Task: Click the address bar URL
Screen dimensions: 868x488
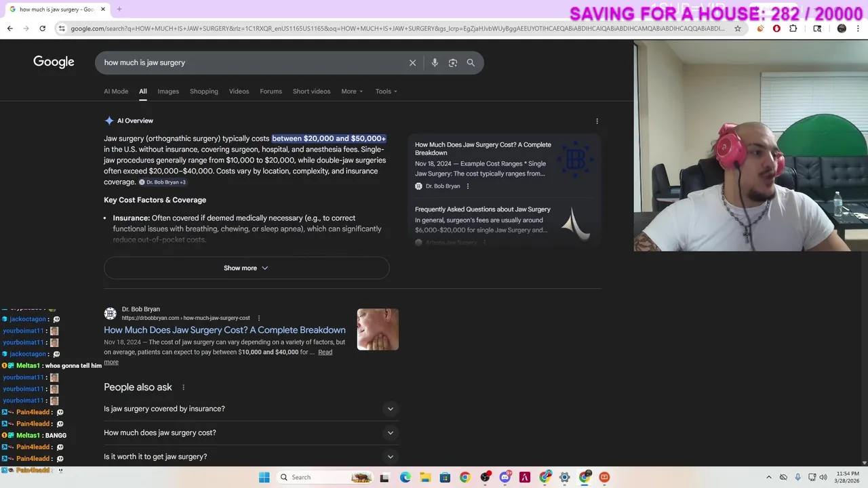Action: 397,28
